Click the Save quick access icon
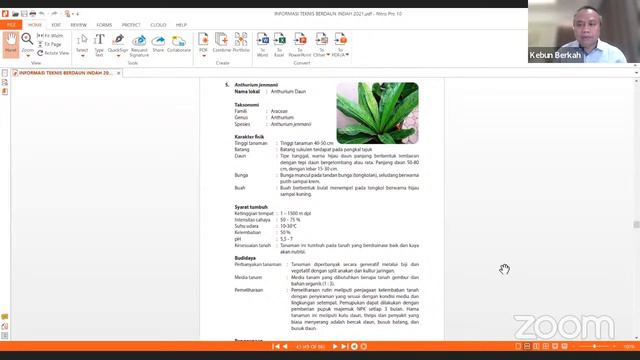This screenshot has width=640, height=360. point(24,14)
